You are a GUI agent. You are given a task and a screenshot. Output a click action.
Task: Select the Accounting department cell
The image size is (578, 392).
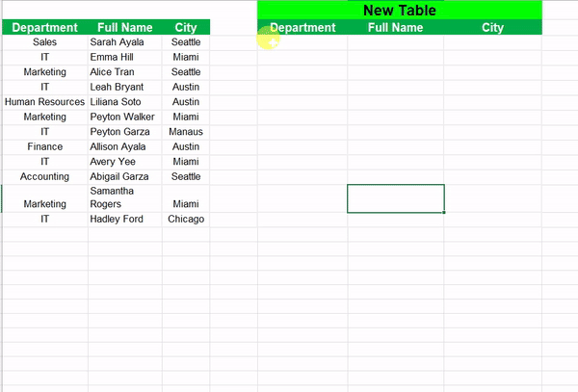pos(45,177)
